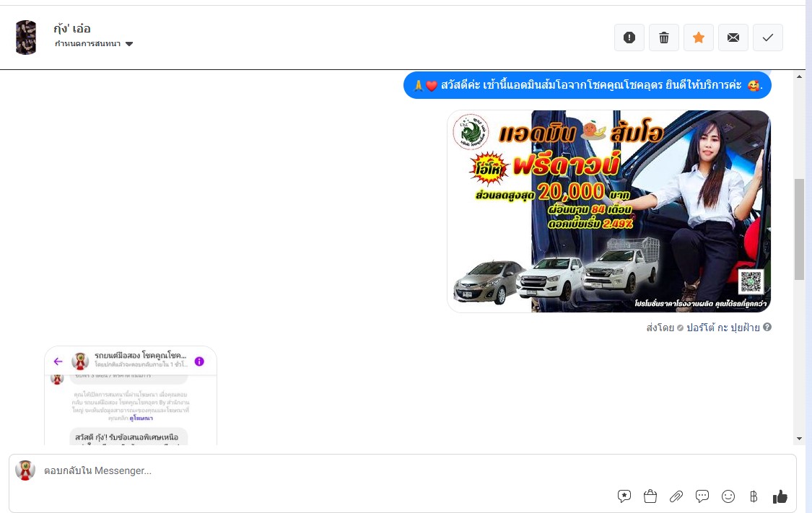
Task: Mark conversation done with checkmark
Action: pos(768,38)
